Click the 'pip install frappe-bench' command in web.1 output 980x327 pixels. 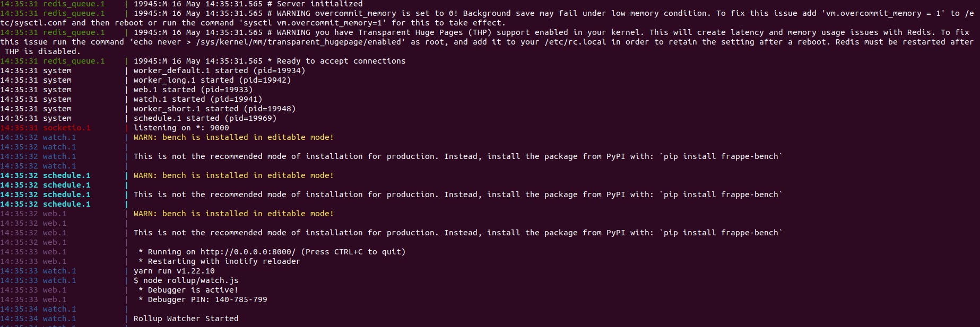tap(721, 233)
